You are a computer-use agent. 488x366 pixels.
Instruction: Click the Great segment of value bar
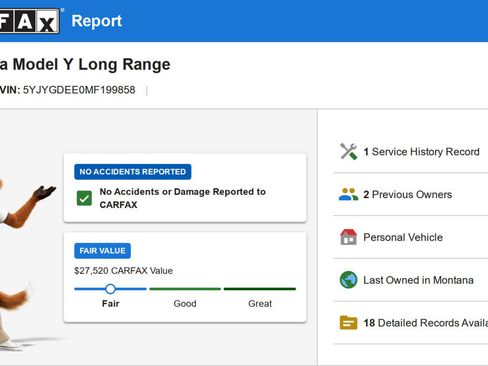coord(260,289)
